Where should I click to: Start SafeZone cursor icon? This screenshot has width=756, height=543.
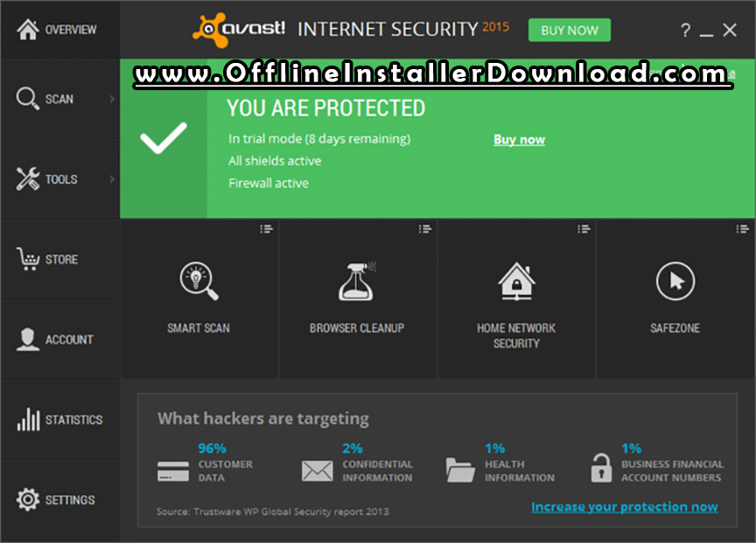click(x=675, y=281)
